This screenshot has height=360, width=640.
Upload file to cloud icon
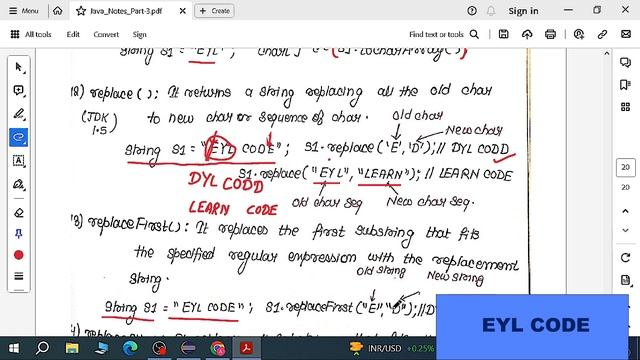(527, 34)
